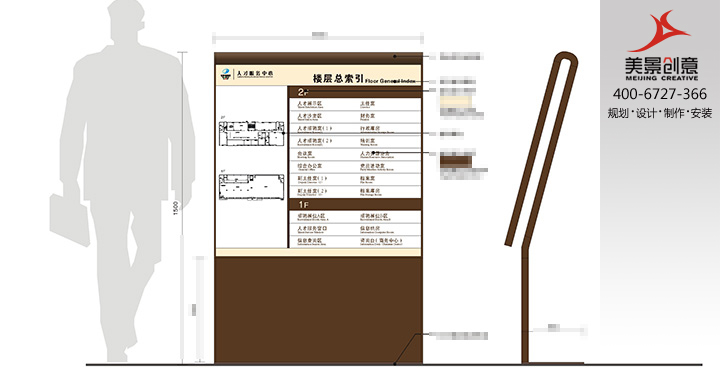Click the phone number 400-6727-366
Screen dimensions: 720x370
(659, 94)
